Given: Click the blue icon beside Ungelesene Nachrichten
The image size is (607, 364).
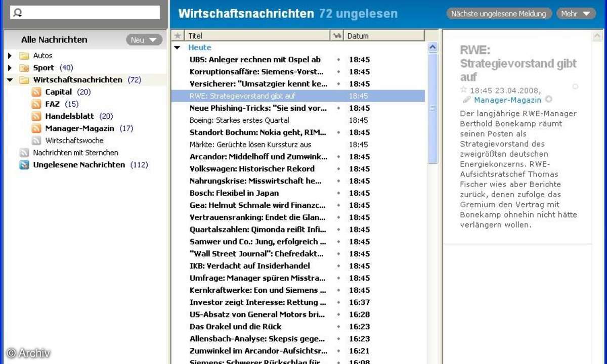Looking at the screenshot, I should tap(24, 165).
